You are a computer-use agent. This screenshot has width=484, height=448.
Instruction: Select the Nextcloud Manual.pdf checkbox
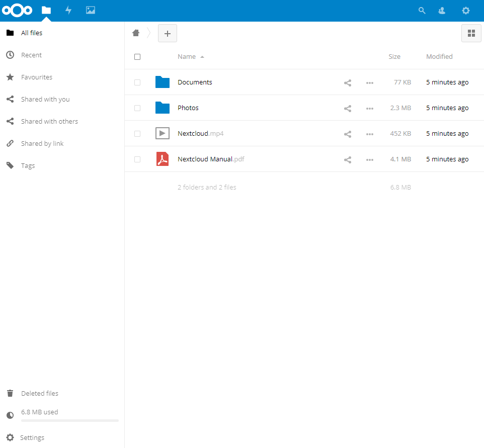[x=137, y=159]
